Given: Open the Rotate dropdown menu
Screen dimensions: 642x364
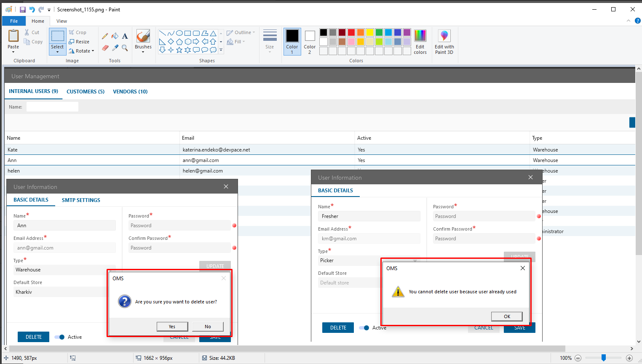Looking at the screenshot, I should 81,51.
